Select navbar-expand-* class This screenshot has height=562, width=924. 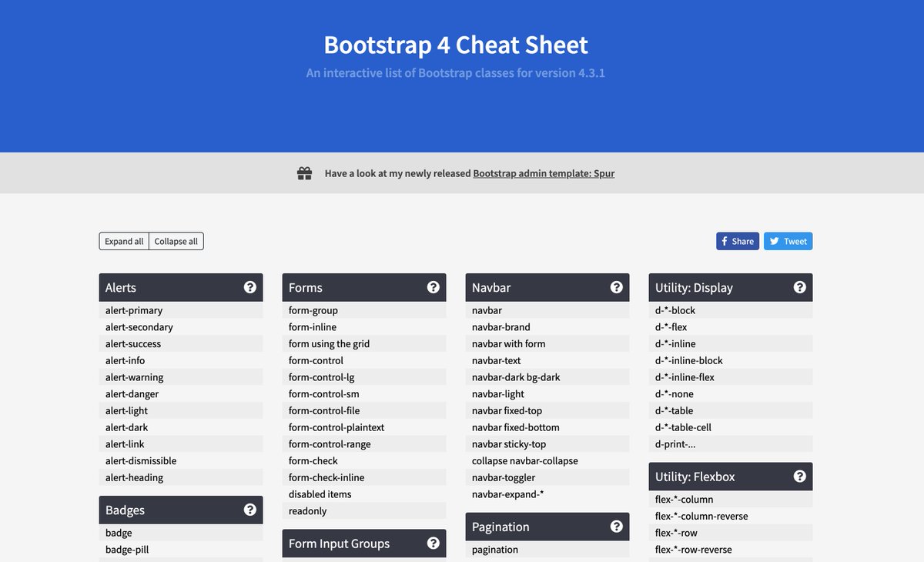[x=547, y=494]
